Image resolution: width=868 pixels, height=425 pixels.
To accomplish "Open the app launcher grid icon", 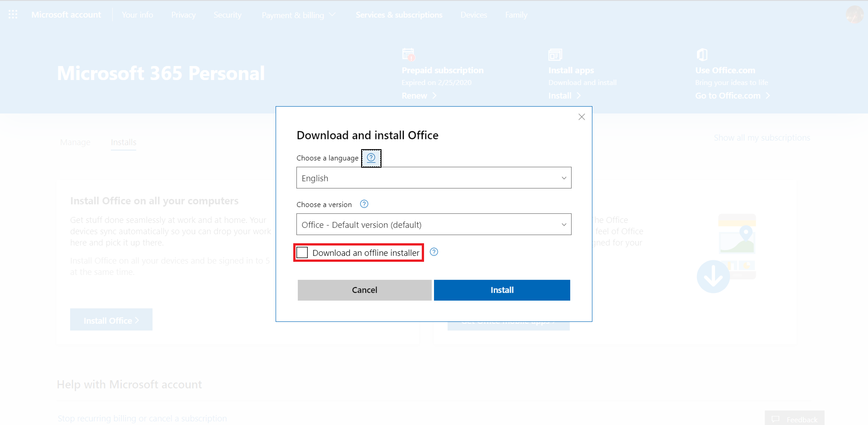I will (13, 14).
